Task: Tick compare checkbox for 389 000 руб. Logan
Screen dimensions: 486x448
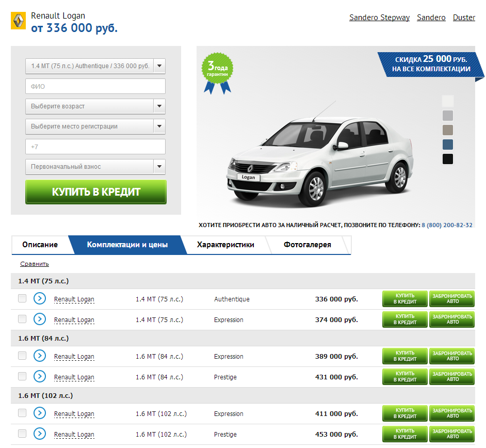Action: pos(22,356)
